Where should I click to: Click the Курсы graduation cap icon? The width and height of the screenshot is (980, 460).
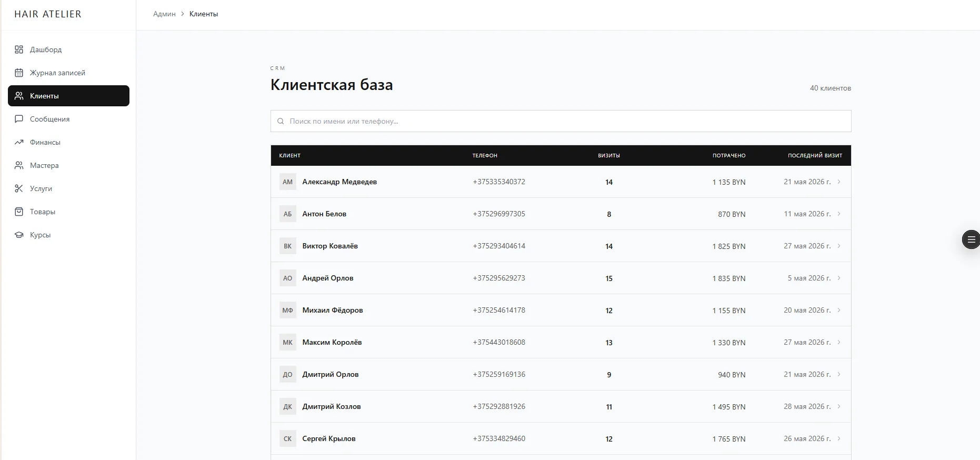click(x=19, y=235)
